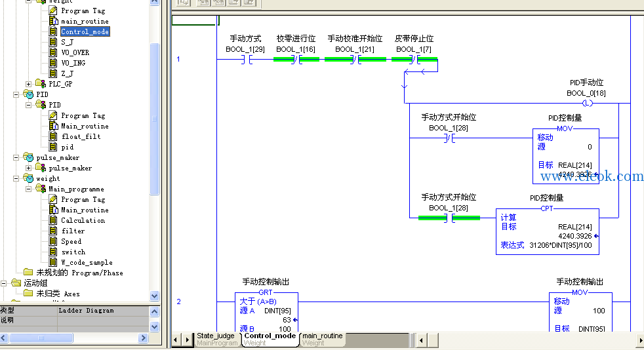Click the W_code_sample routine icon
644x350 pixels.
click(53, 262)
